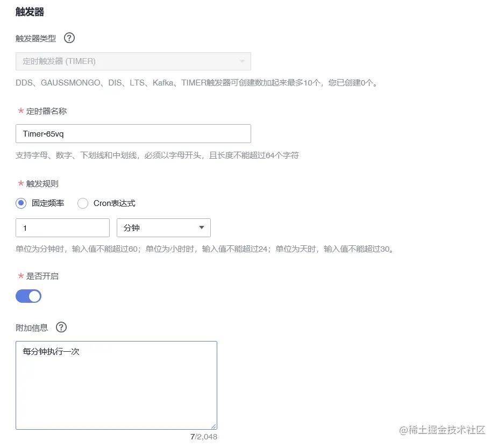
Task: Click the question-mark icon near 附加信息
Action: pos(61,328)
